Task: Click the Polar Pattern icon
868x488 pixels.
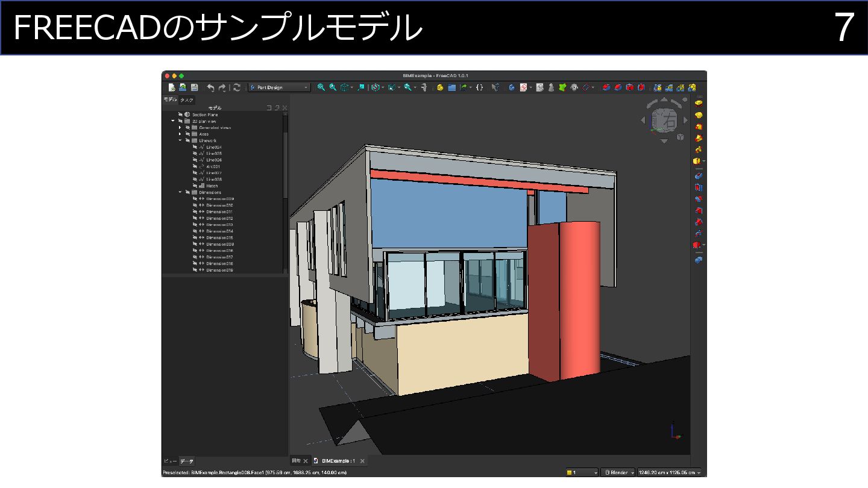Action: 681,87
